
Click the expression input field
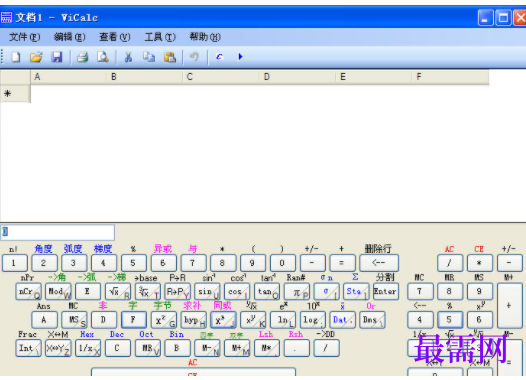pos(58,232)
